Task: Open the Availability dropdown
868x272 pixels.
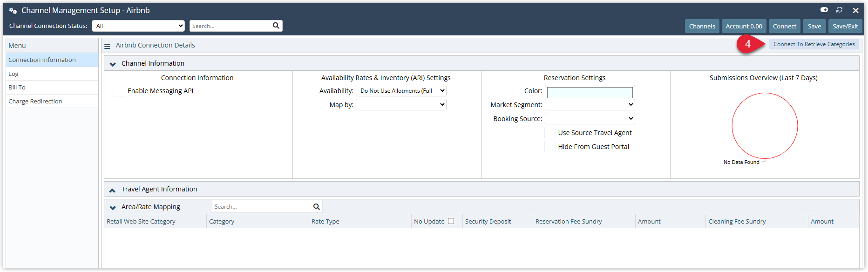Action: coord(401,91)
